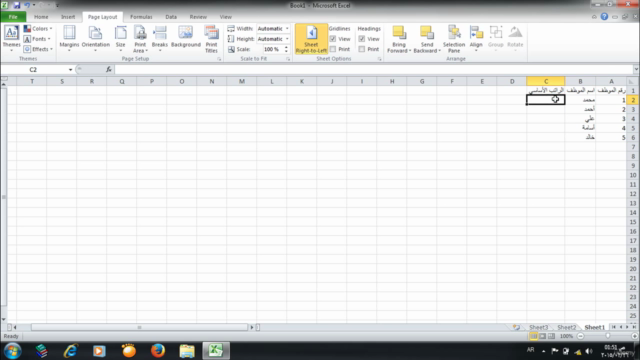Expand theme Colors dropdown
This screenshot has width=640, height=360.
click(x=38, y=29)
